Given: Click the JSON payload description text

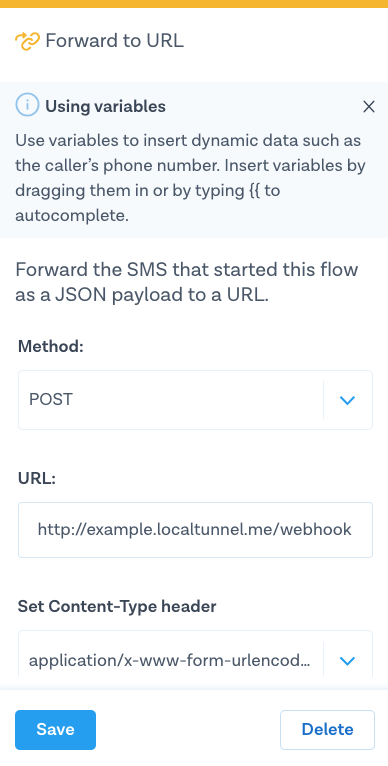Looking at the screenshot, I should pyautogui.click(x=187, y=282).
